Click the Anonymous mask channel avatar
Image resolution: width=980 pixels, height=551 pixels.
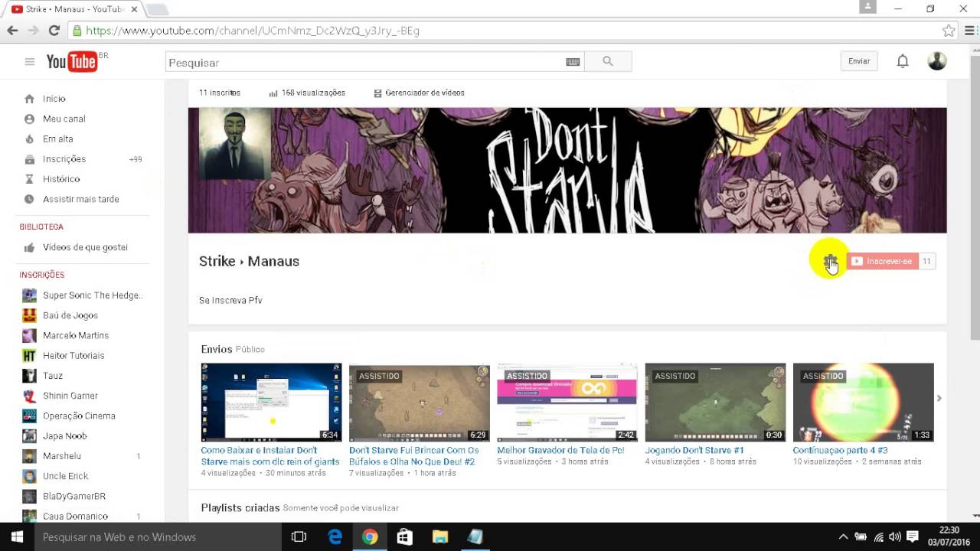pyautogui.click(x=235, y=144)
